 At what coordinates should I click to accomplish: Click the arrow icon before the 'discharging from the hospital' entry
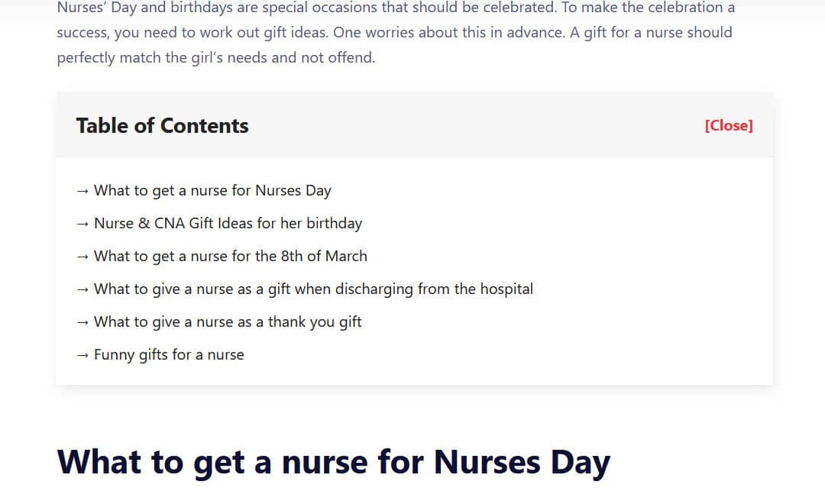[83, 289]
